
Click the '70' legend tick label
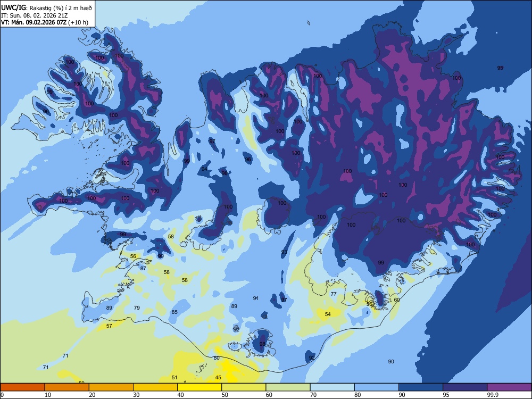[x=313, y=395]
